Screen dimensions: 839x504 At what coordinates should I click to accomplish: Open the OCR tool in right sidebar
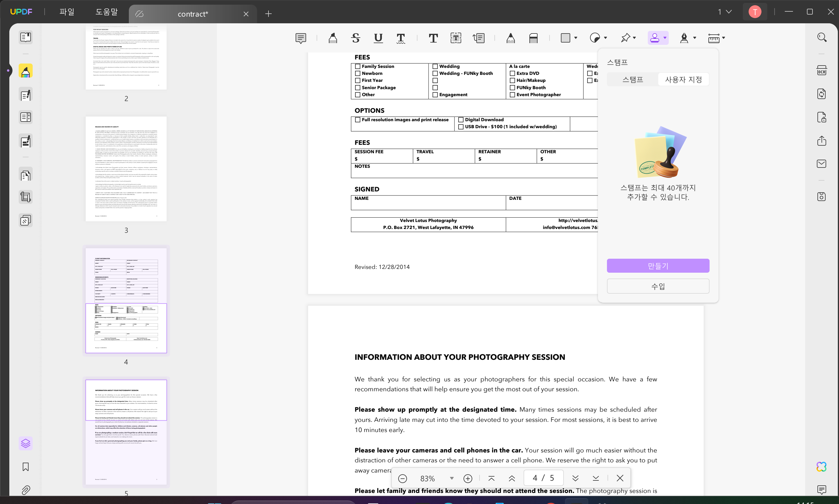point(821,71)
